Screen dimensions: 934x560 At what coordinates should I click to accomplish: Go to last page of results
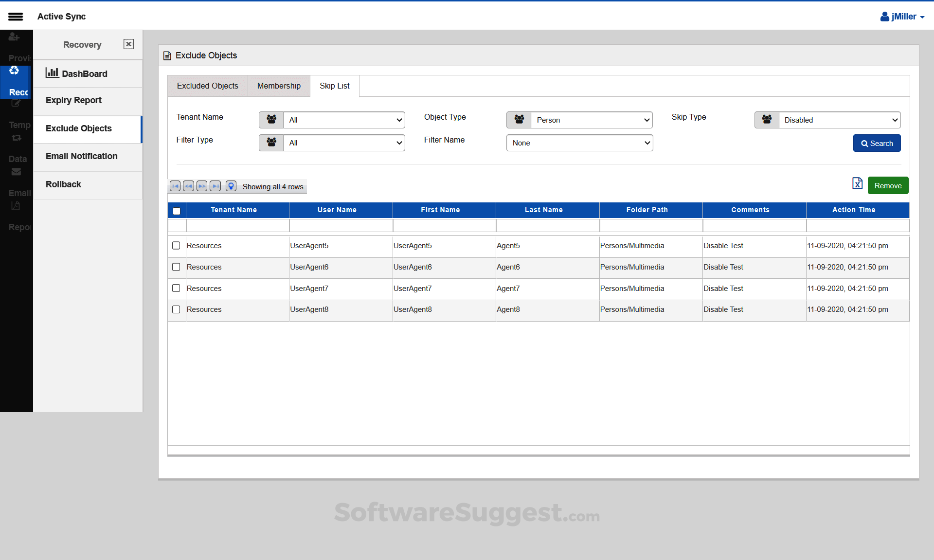coord(216,186)
